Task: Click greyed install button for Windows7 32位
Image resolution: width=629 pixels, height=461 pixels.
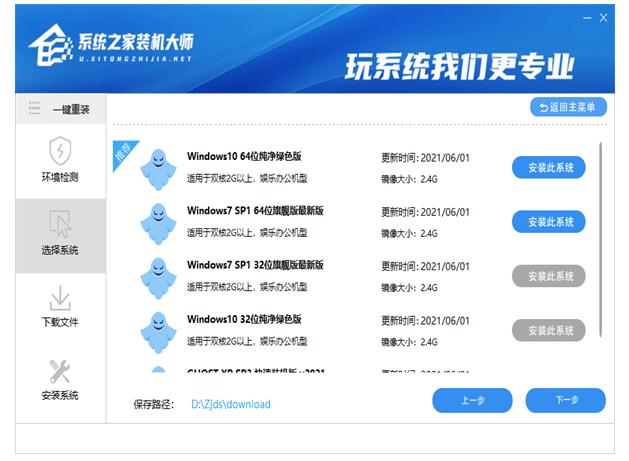Action: (549, 276)
